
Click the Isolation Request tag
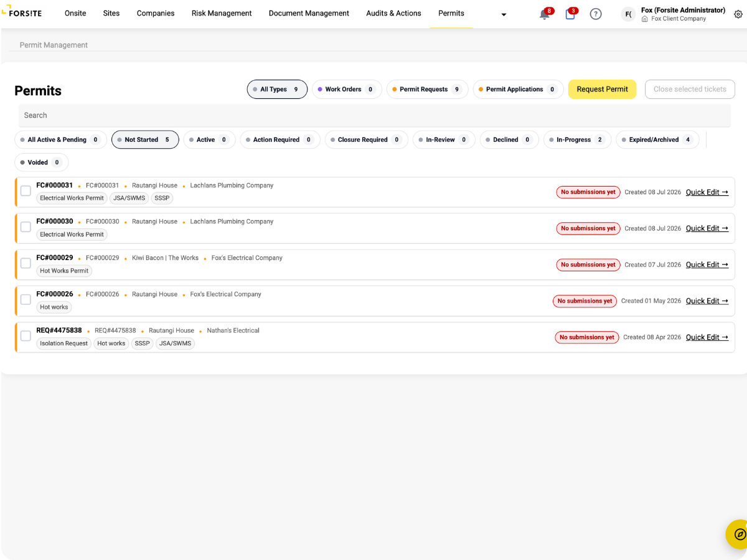(64, 343)
